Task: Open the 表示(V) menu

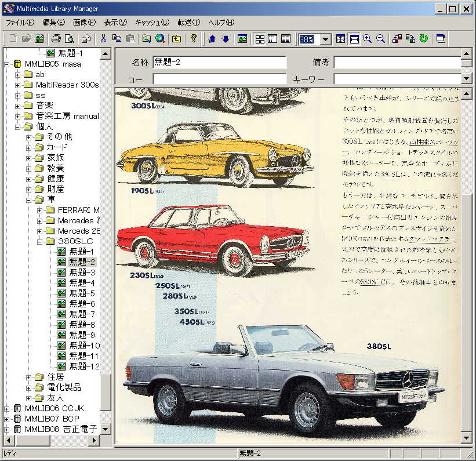Action: click(x=115, y=23)
